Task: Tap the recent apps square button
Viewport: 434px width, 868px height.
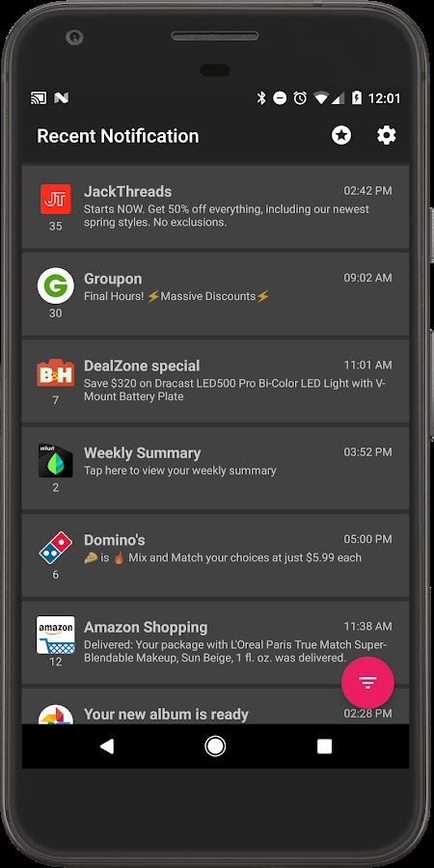Action: [324, 746]
